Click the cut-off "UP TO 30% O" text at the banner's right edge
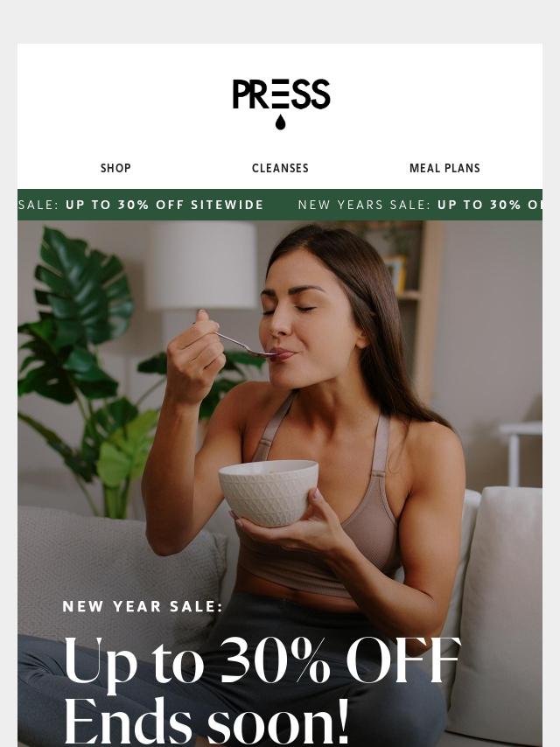 click(489, 205)
